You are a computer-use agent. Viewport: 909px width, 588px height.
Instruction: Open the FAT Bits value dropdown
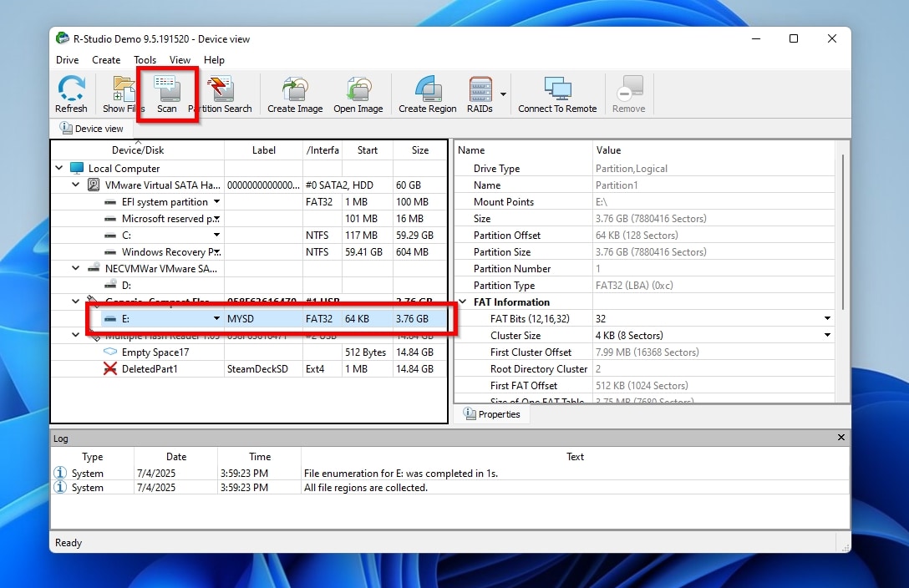[827, 318]
